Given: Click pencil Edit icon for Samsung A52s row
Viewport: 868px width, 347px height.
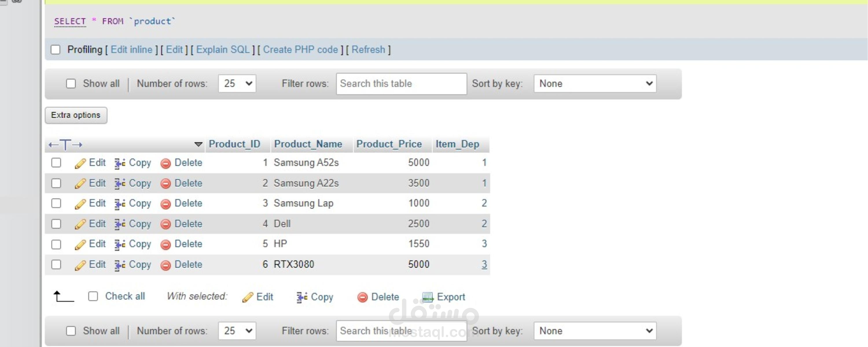Looking at the screenshot, I should click(80, 163).
